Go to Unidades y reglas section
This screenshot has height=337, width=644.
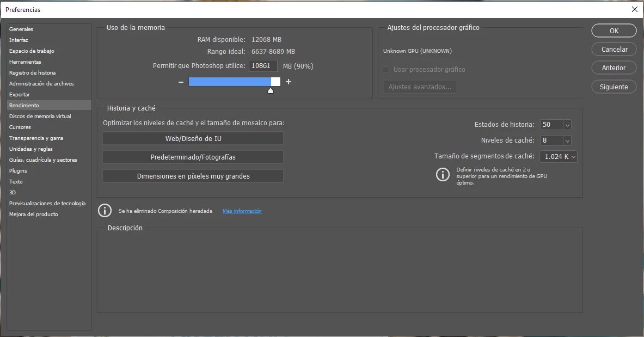click(x=31, y=149)
